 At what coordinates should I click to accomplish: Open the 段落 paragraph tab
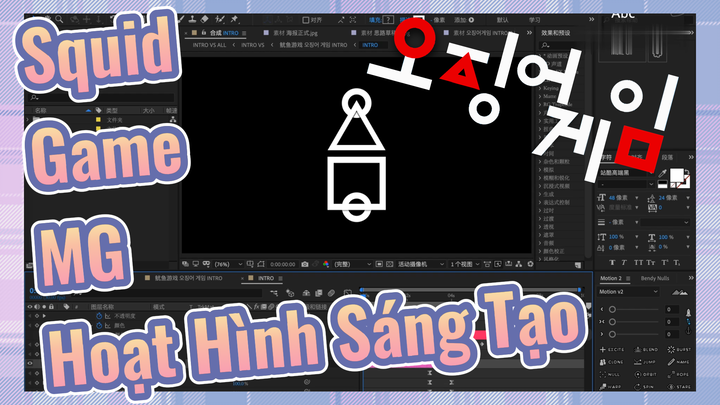click(667, 158)
